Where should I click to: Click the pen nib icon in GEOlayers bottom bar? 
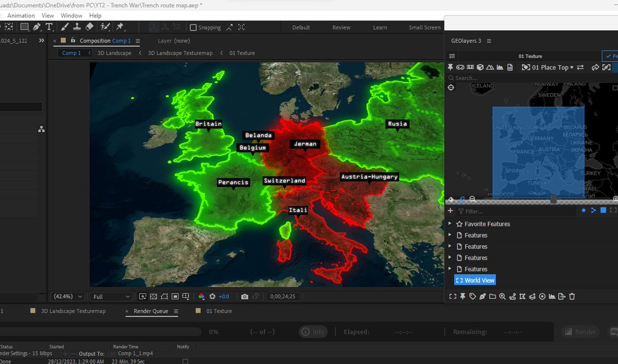(x=483, y=296)
